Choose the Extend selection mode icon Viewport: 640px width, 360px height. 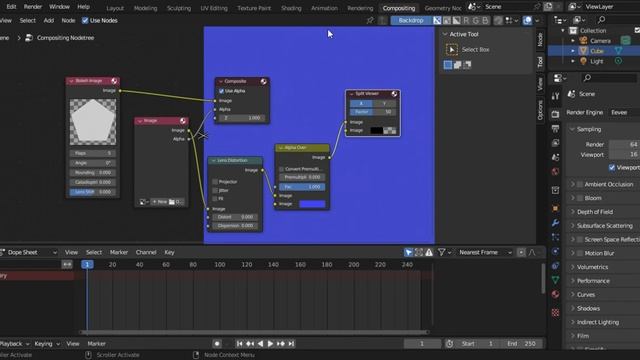coord(458,64)
